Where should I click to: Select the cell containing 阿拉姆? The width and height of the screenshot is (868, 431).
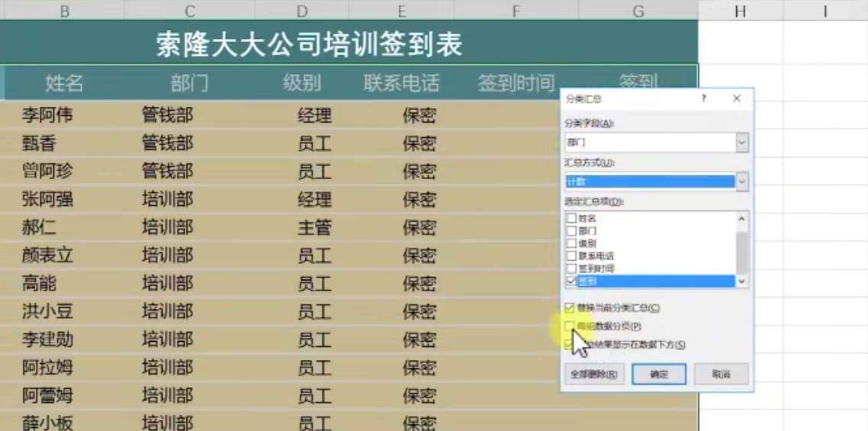point(64,367)
